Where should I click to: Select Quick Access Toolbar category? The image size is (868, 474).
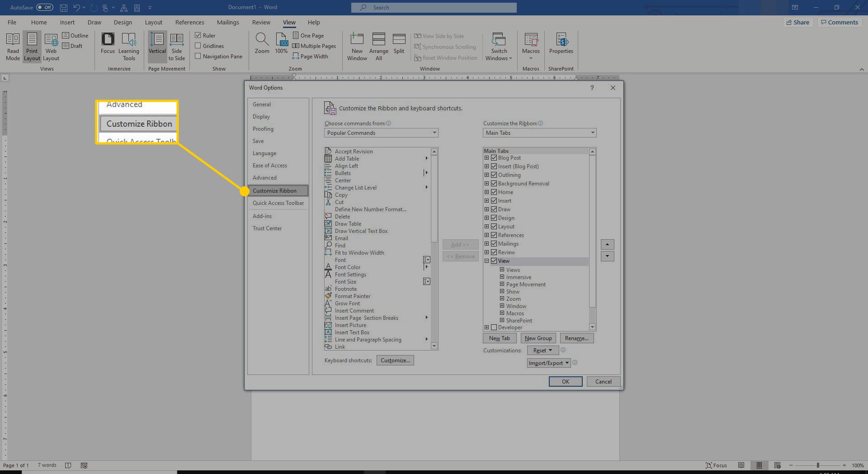coord(278,203)
